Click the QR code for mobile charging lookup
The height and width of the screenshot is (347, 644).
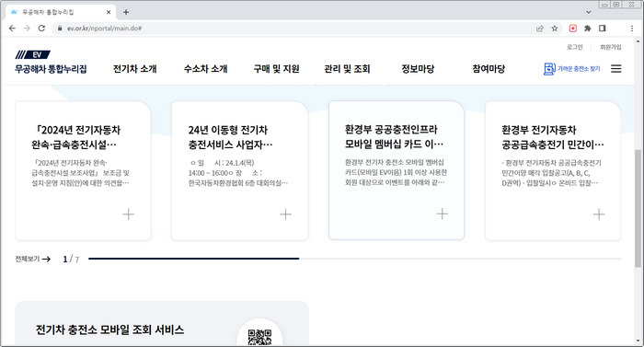click(x=259, y=337)
